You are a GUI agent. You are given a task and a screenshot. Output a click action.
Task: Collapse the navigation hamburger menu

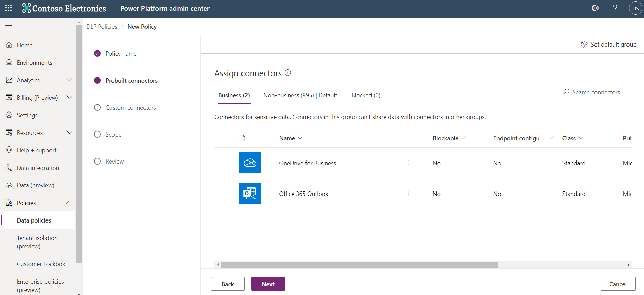pos(9,27)
